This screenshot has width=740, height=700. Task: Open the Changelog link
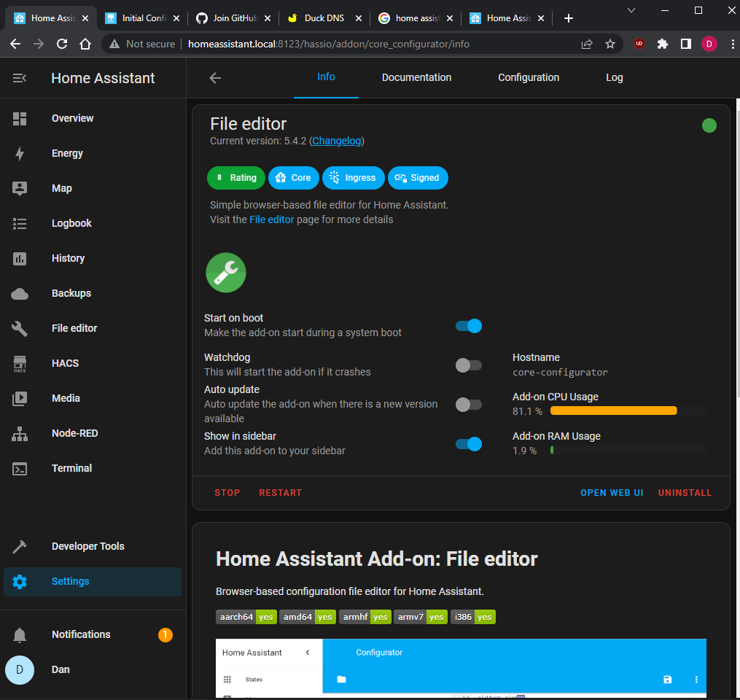(x=337, y=141)
